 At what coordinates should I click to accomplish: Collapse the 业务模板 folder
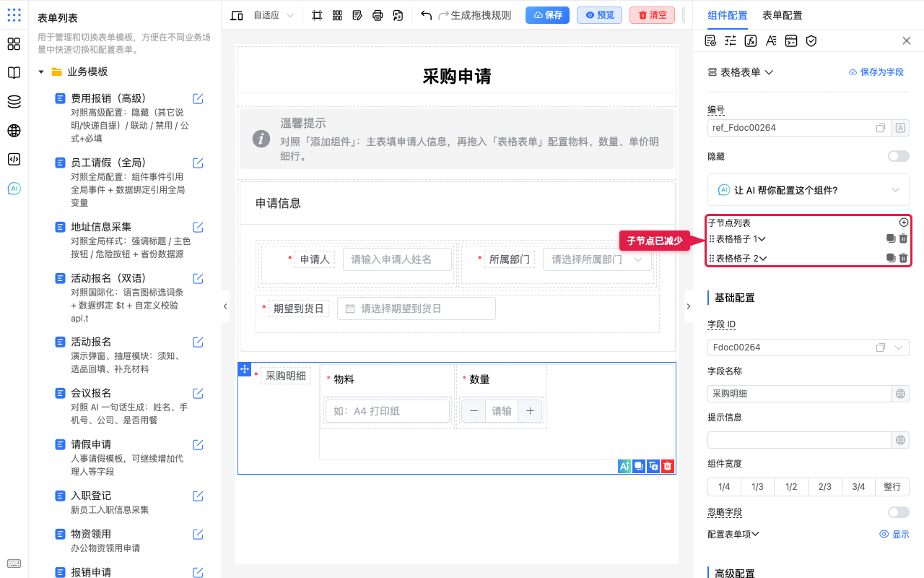pyautogui.click(x=41, y=72)
